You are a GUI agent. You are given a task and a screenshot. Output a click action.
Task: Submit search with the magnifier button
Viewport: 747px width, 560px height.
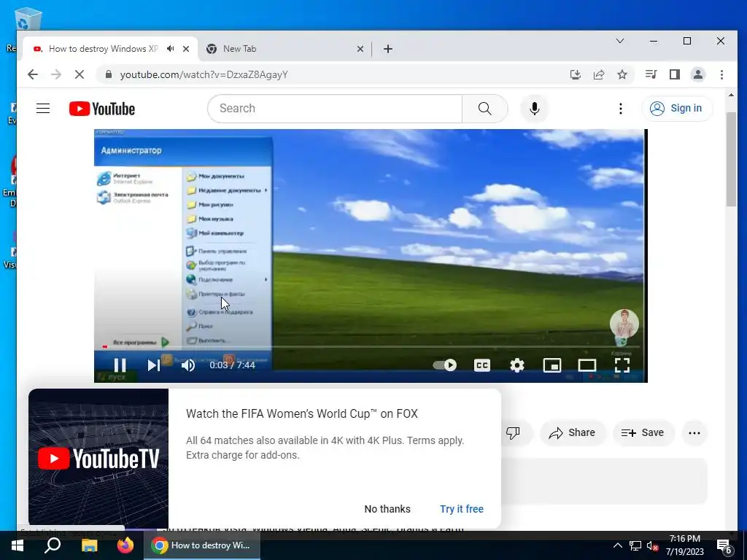tap(485, 109)
